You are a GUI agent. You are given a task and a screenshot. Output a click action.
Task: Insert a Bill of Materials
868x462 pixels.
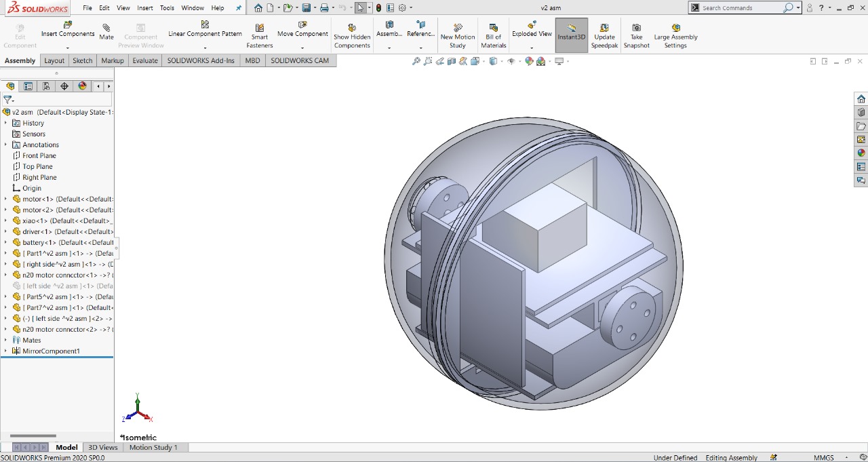(494, 36)
